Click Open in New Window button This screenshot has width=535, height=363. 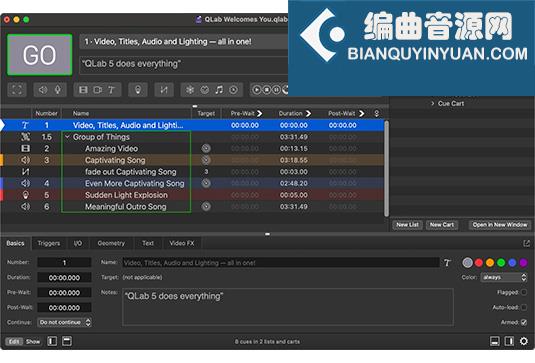[500, 224]
